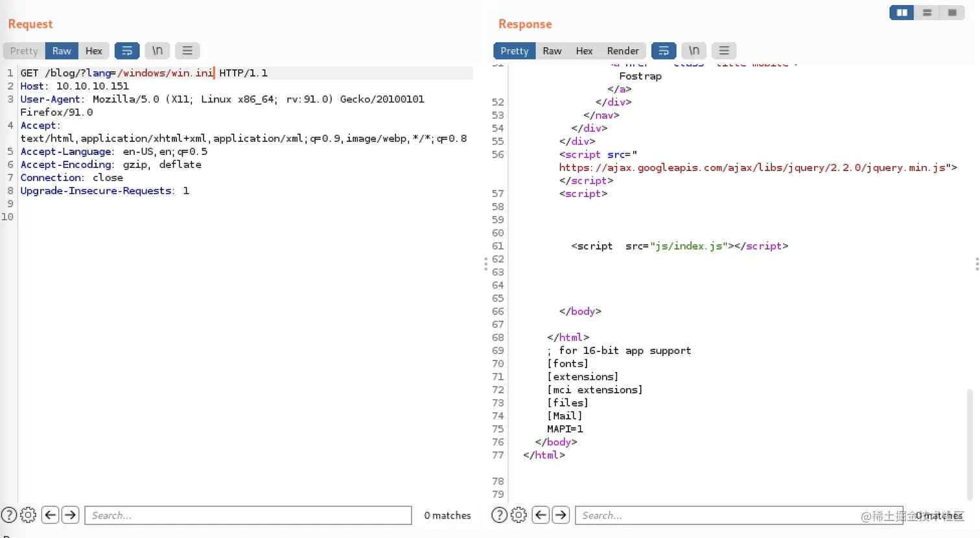The width and height of the screenshot is (980, 538).
Task: Click the Accept-Language header line
Action: [x=114, y=151]
